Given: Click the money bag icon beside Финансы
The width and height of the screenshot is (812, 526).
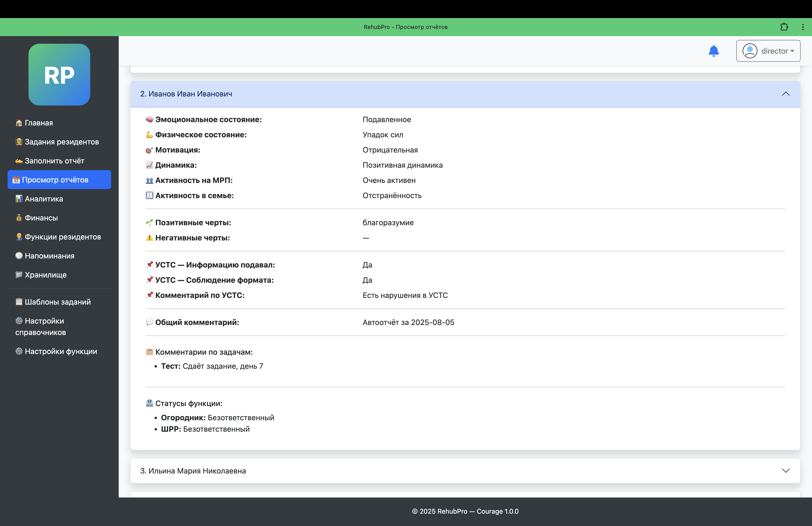Looking at the screenshot, I should (19, 218).
